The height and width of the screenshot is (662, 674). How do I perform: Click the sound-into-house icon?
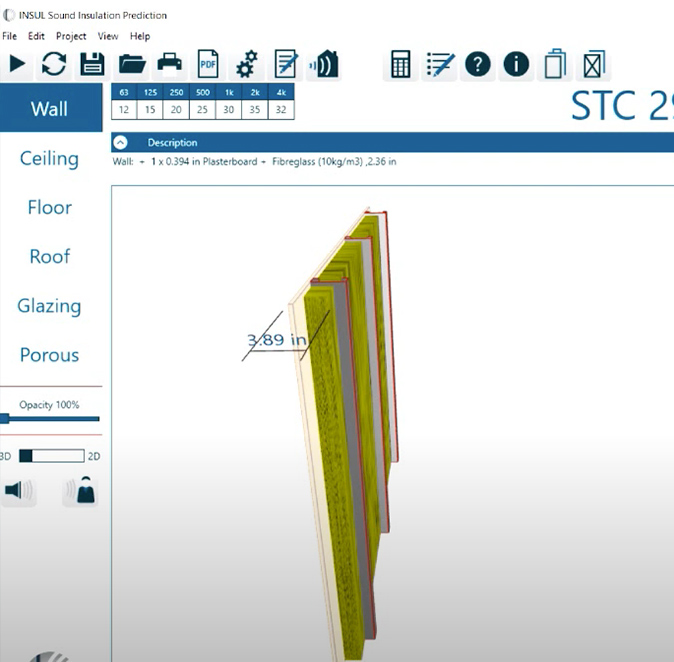tap(323, 65)
